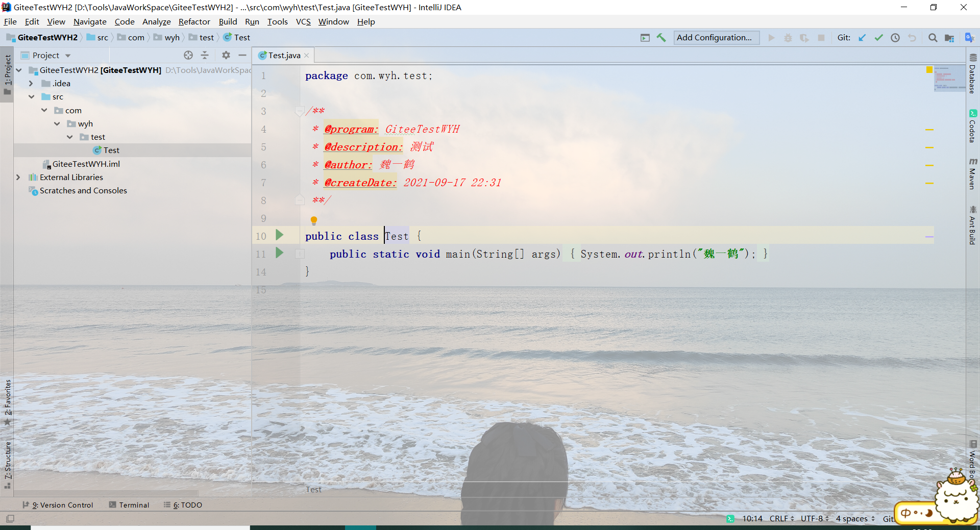This screenshot has height=530, width=980.
Task: Open the Terminal tool window button
Action: click(129, 505)
